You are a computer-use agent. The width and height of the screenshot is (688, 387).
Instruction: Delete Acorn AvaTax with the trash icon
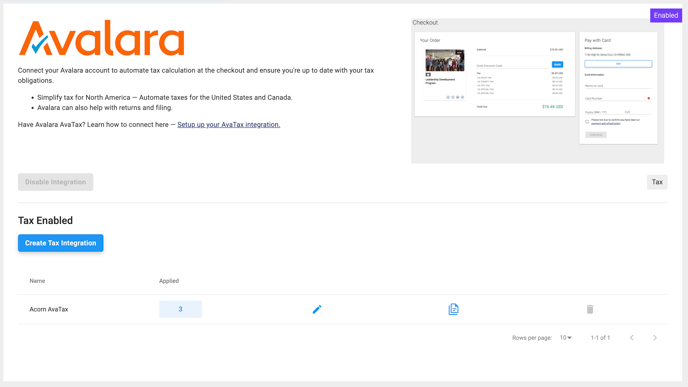pos(590,309)
